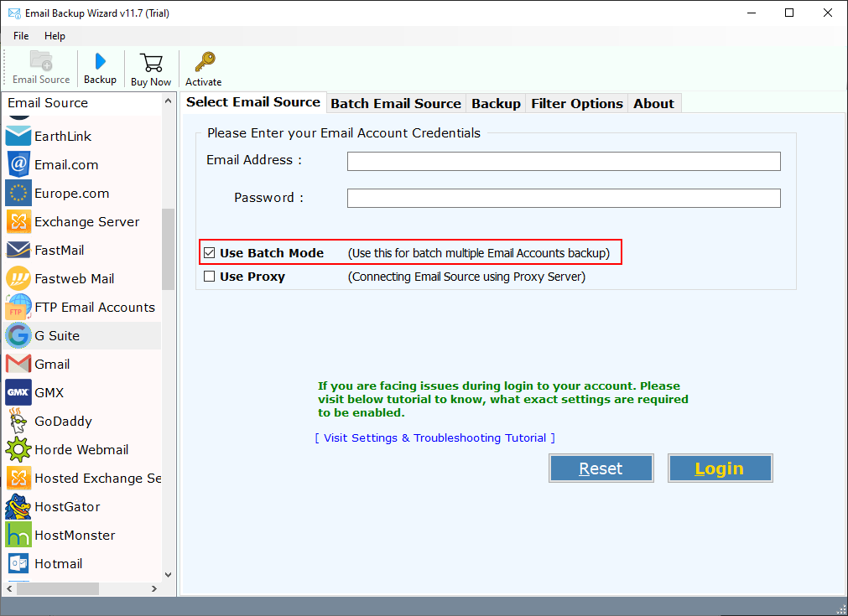Enable the Use Proxy checkbox
Image resolution: width=848 pixels, height=616 pixels.
click(210, 277)
